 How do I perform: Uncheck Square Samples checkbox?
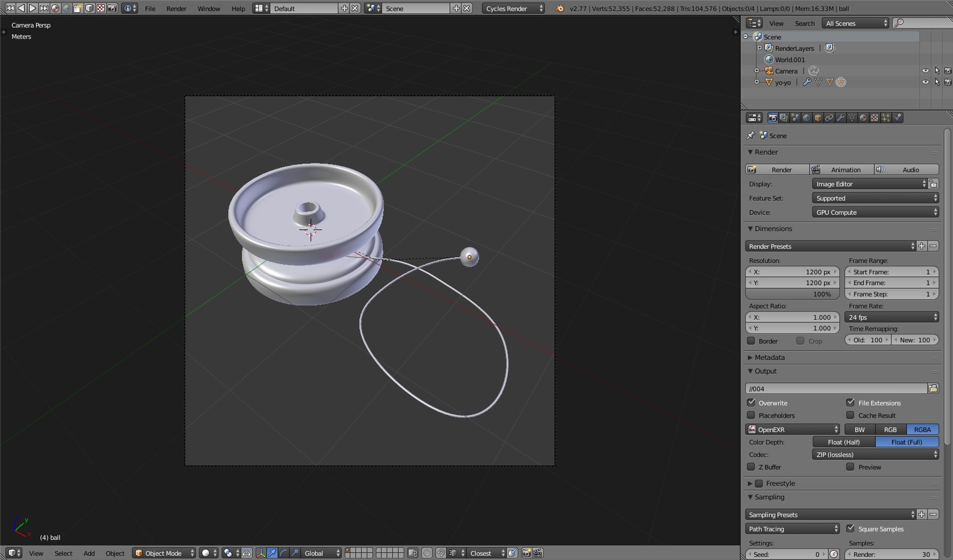pos(850,528)
